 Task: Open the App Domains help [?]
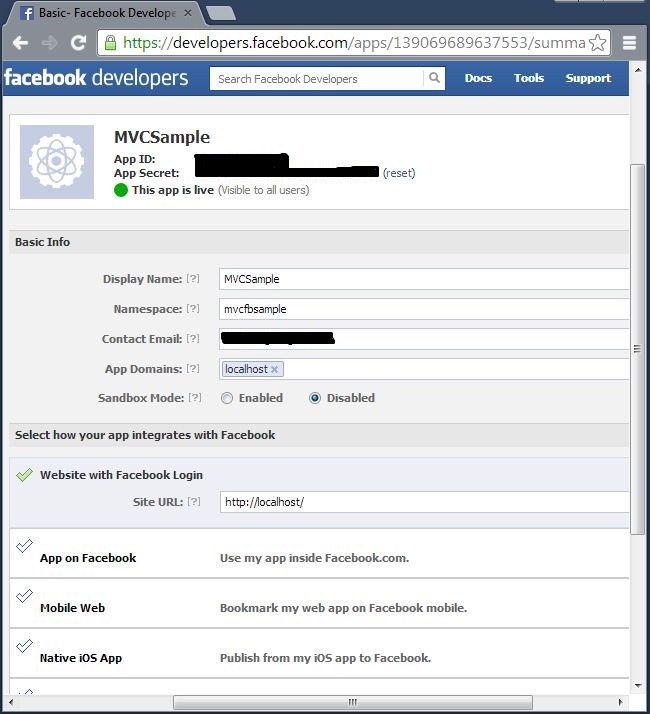click(x=193, y=368)
